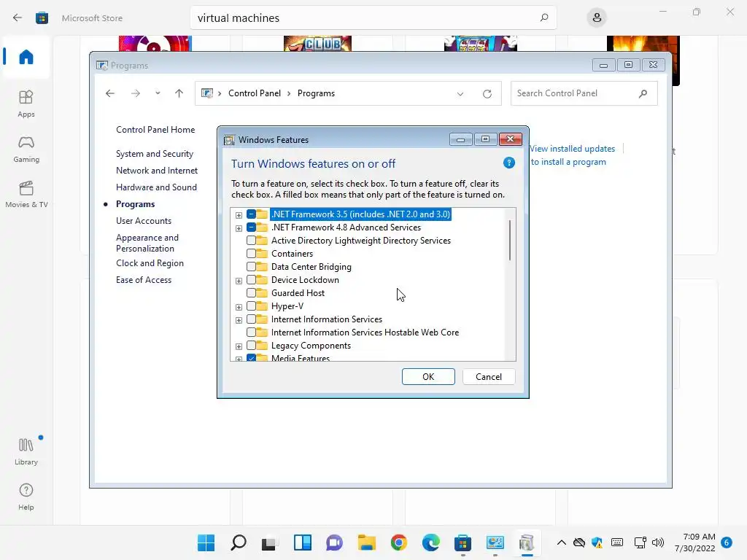
Task: Click the Microsoft Store back arrow
Action: coord(18,18)
